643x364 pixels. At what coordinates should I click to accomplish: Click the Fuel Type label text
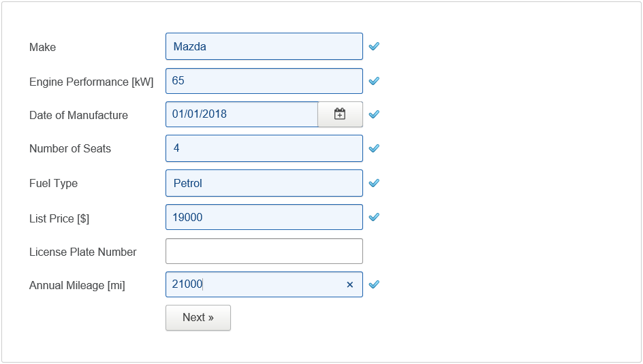tap(53, 184)
